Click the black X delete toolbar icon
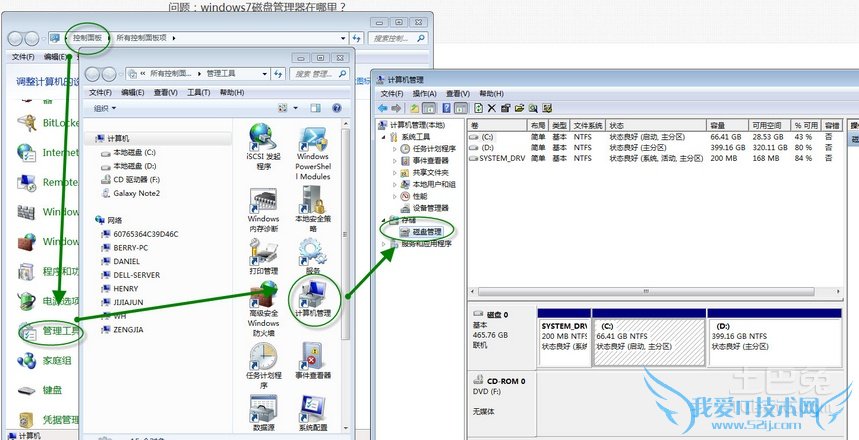The width and height of the screenshot is (859, 440). tap(491, 108)
